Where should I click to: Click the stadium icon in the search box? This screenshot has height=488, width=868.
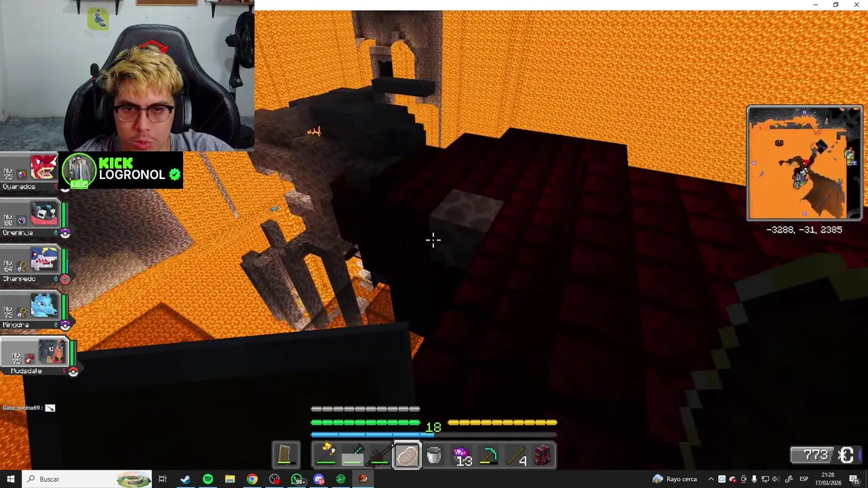click(134, 479)
